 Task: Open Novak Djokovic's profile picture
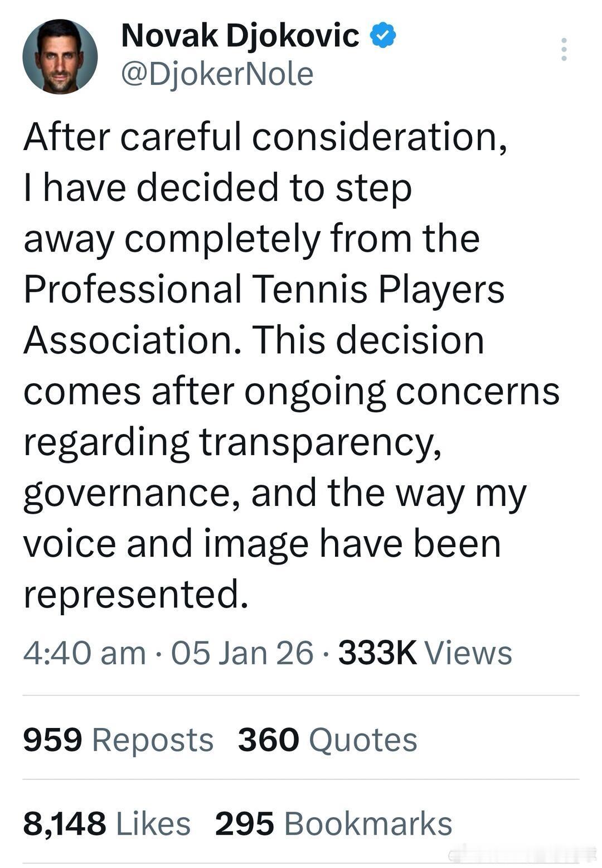(x=60, y=56)
